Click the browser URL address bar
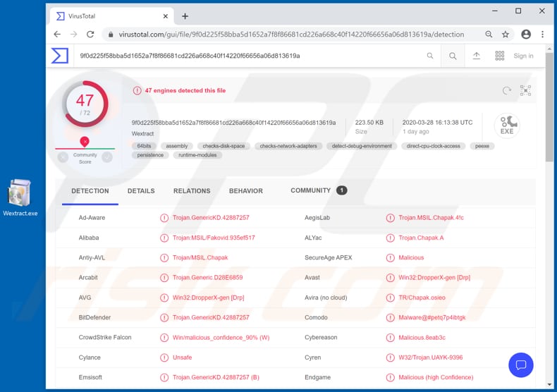This screenshot has width=557, height=392. click(x=291, y=35)
